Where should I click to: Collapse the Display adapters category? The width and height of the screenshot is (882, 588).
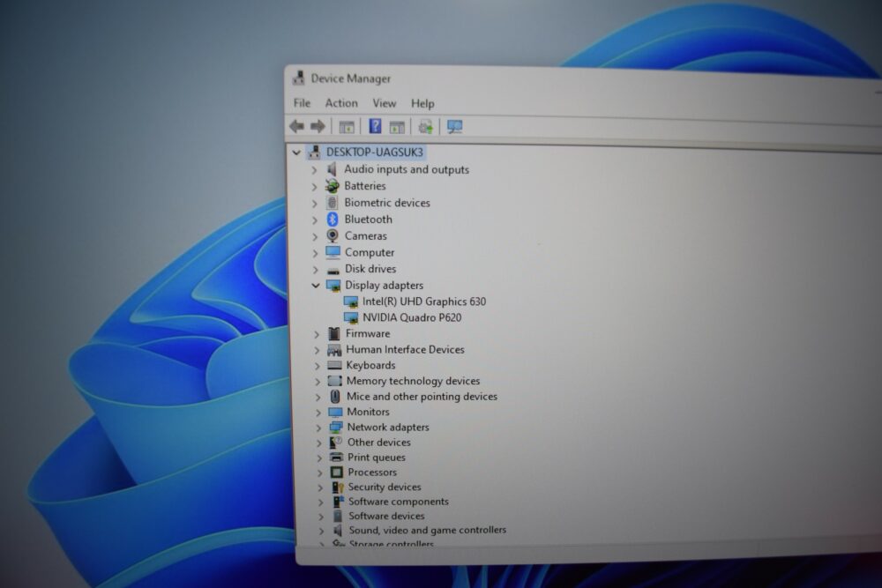tap(316, 286)
